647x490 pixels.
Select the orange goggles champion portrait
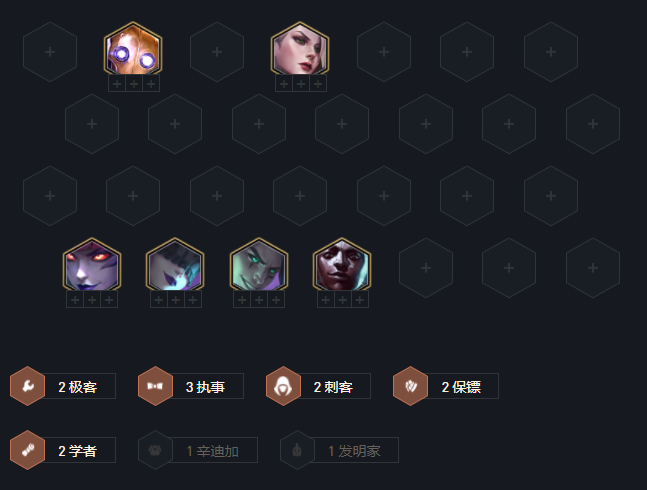(133, 49)
